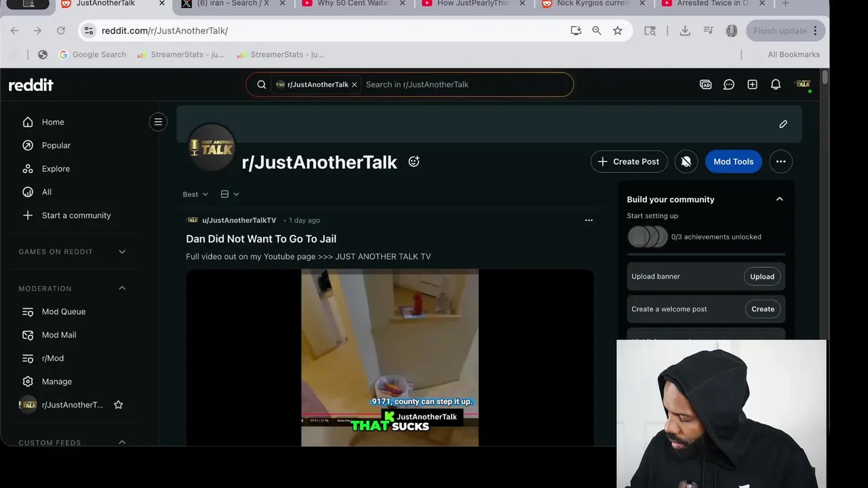Toggle favorite star for r/JustAnotherTalk
Viewport: 868px width, 488px height.
click(x=118, y=405)
